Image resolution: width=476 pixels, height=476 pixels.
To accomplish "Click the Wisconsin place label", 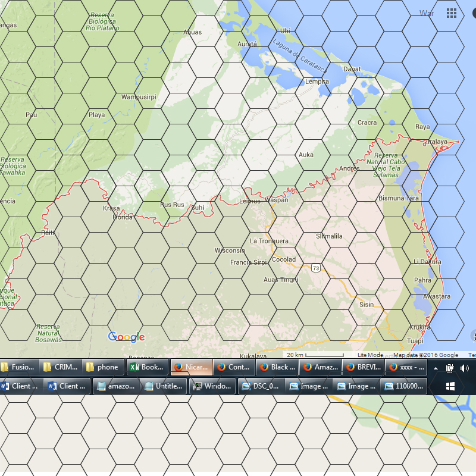I will pyautogui.click(x=230, y=250).
